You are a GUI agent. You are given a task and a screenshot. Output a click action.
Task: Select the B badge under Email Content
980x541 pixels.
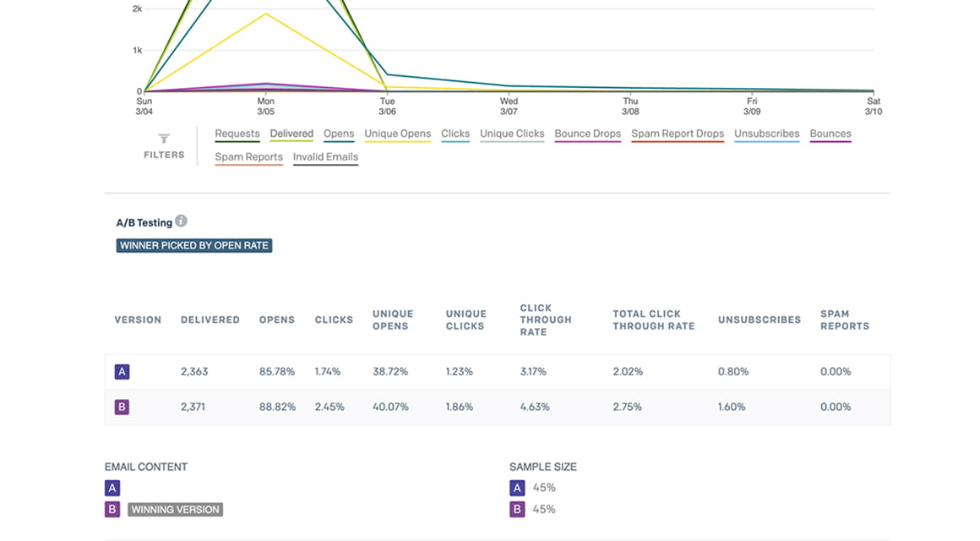(112, 510)
